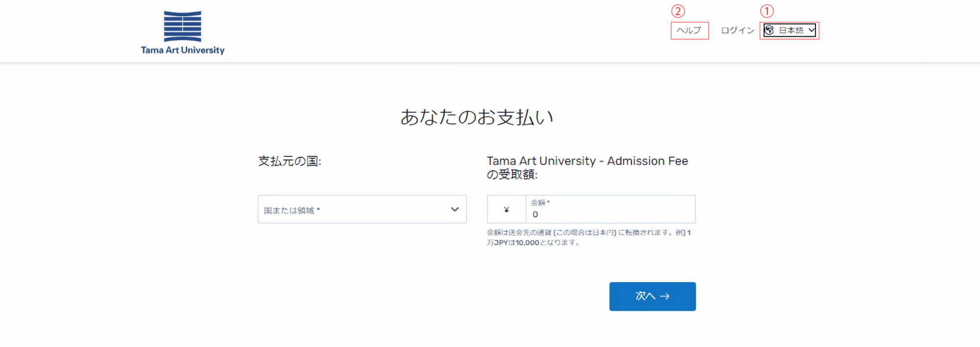Open the 国または領域 country dropdown
This screenshot has height=347, width=980.
pyautogui.click(x=353, y=210)
